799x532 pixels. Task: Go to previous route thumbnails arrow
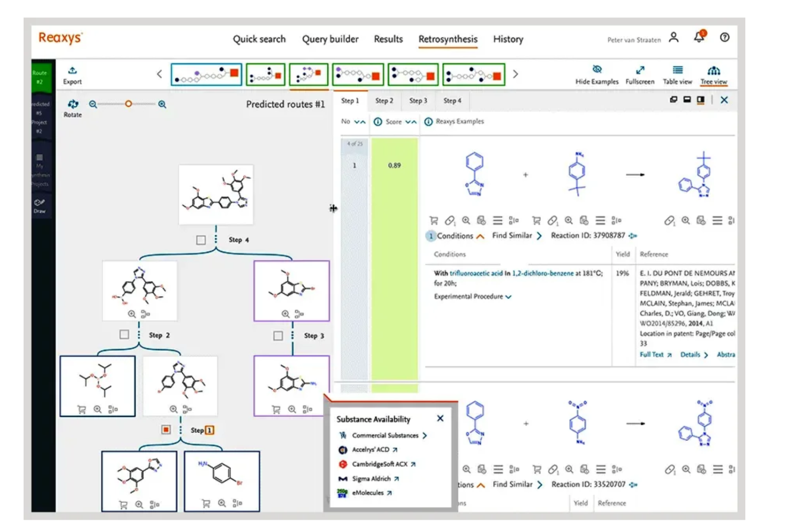[159, 74]
